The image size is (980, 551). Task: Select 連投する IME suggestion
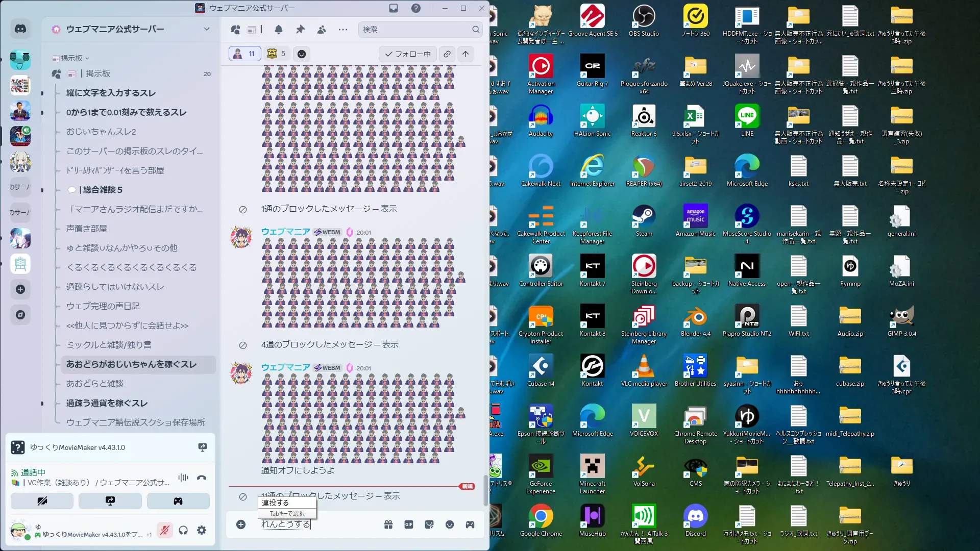[x=276, y=503]
